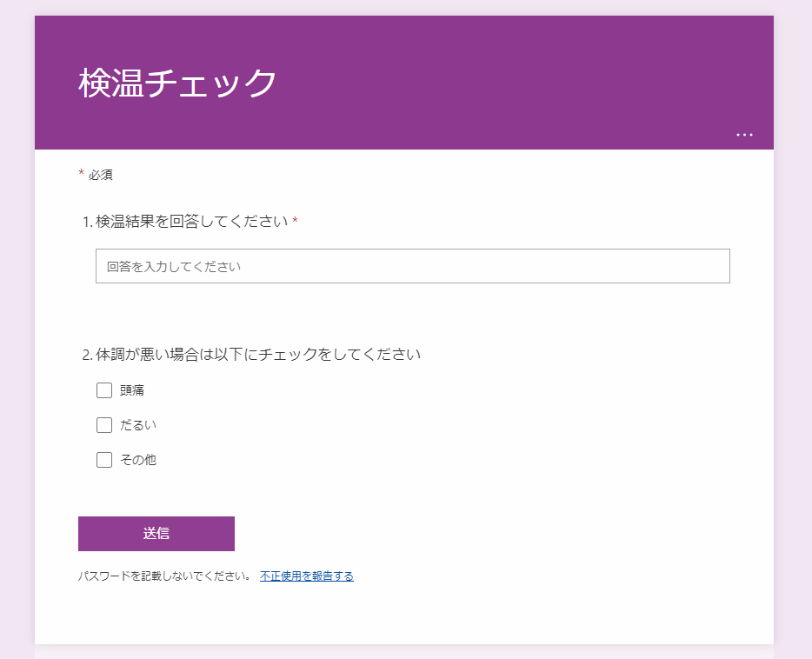Check the その他 checkbox
This screenshot has height=659, width=812.
click(104, 459)
